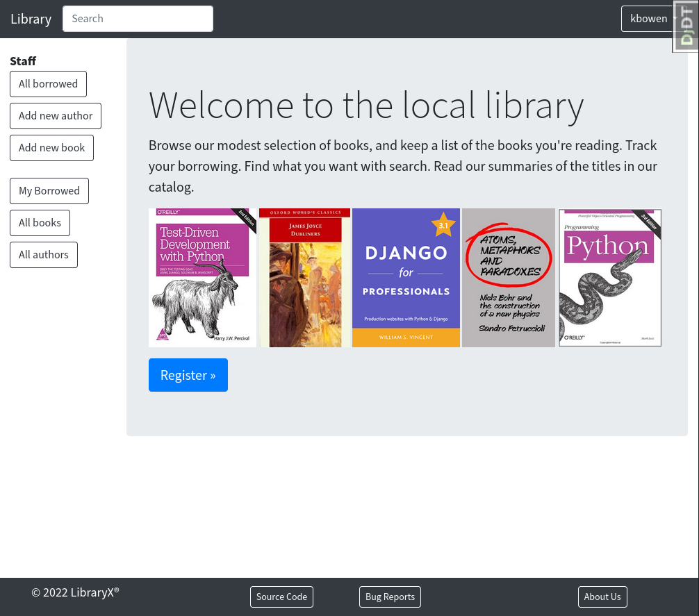Screen dimensions: 699x616
Task: View All books page
Action: tap(40, 223)
